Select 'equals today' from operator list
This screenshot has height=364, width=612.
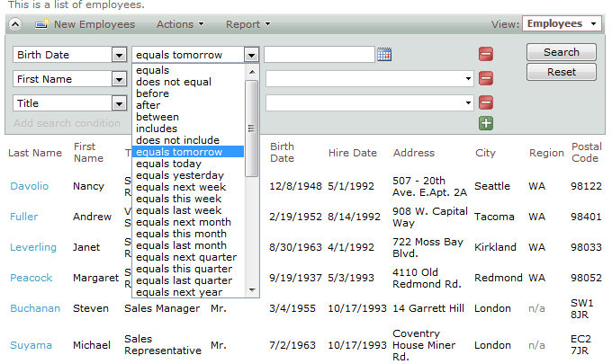[168, 164]
